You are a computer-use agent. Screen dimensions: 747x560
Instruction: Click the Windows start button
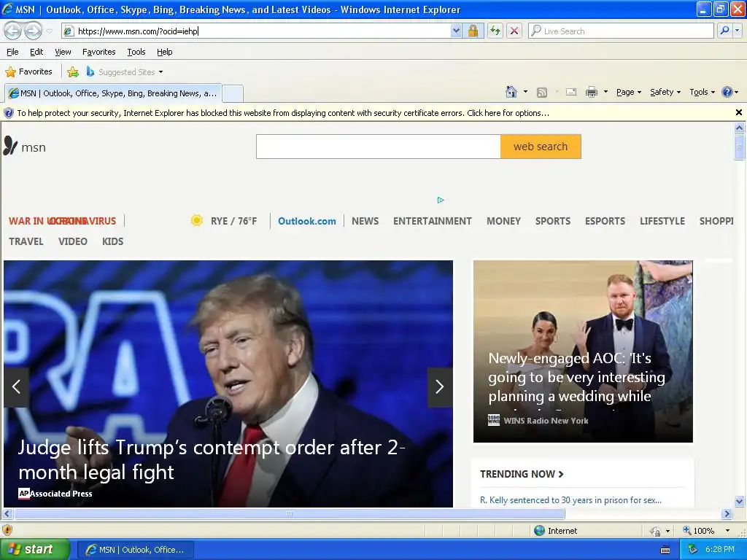point(35,550)
